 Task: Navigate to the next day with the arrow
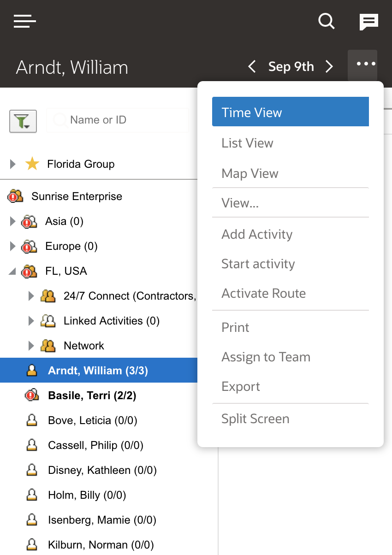tap(329, 66)
